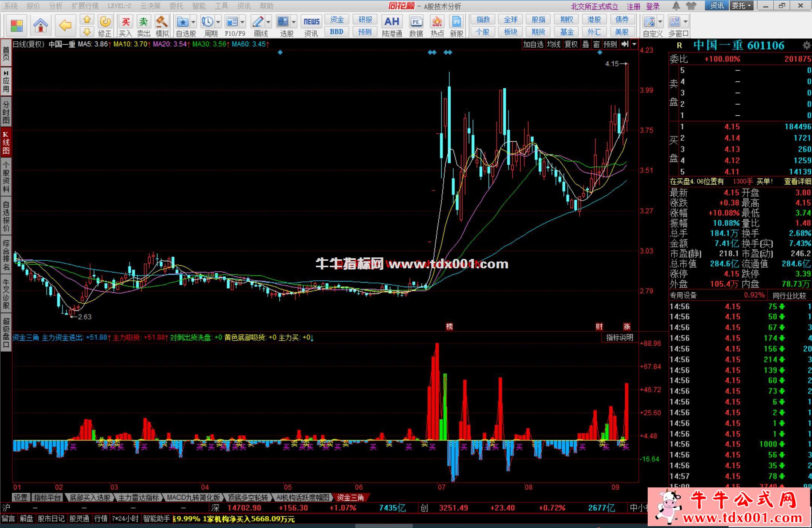Switch to 主力雷达指标 indicator tab
Image resolution: width=812 pixels, height=528 pixels.
[x=139, y=498]
